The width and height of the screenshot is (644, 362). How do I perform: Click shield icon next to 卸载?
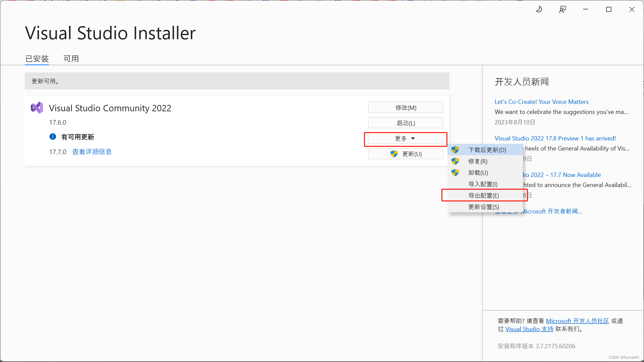pyautogui.click(x=455, y=173)
